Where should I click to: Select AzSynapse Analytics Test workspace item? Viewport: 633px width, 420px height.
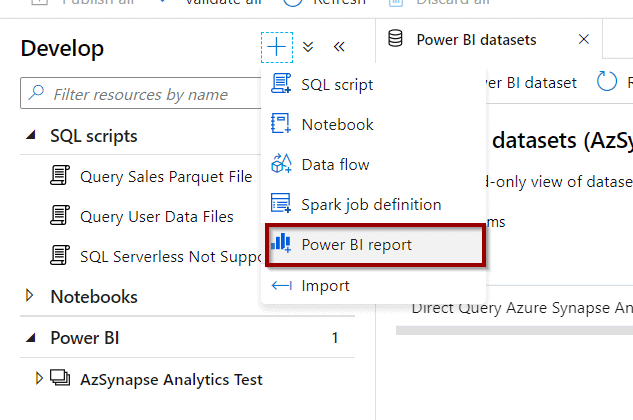click(171, 380)
